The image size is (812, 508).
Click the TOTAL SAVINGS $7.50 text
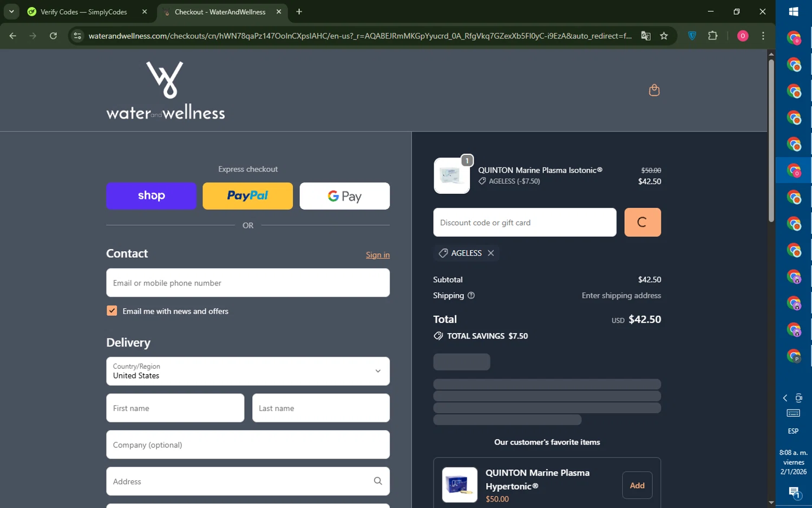tap(487, 336)
